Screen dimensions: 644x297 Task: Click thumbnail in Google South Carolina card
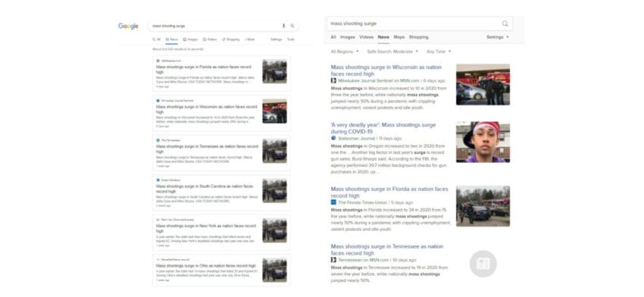coord(275,191)
